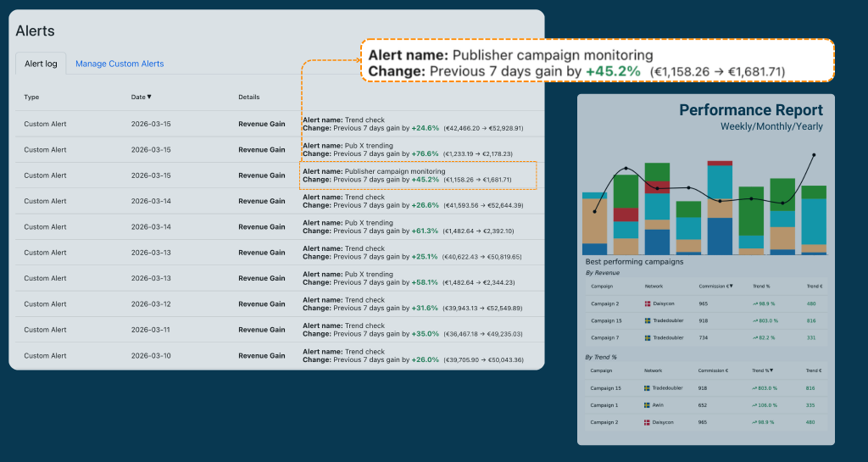Screen dimensions: 868x462
Task: Click the trend arrow beside 106.0 %
Action: pyautogui.click(x=754, y=405)
